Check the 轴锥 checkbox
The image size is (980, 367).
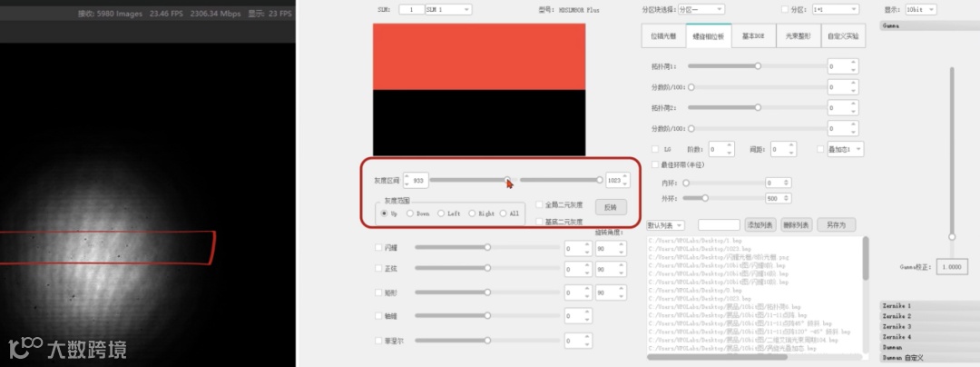click(x=378, y=316)
